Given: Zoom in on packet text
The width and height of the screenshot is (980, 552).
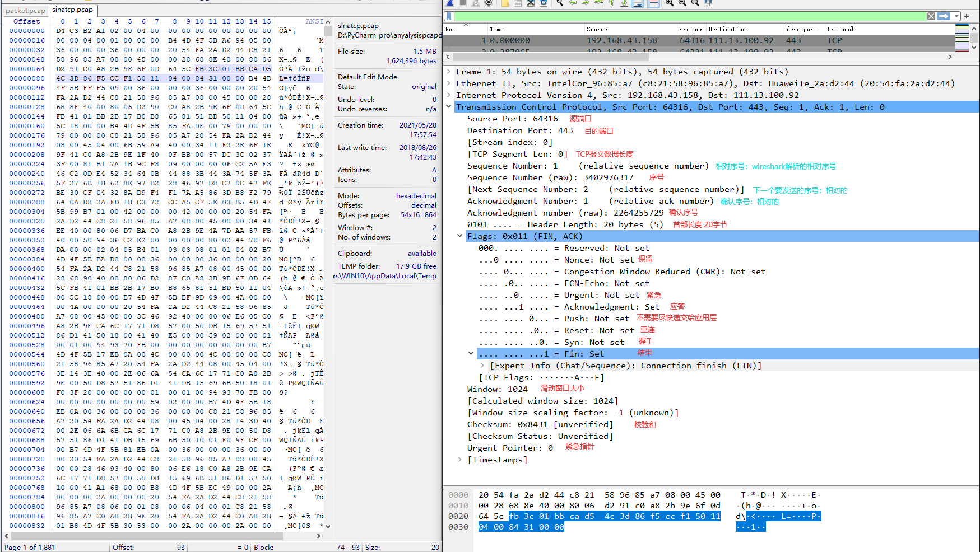Looking at the screenshot, I should 670,3.
